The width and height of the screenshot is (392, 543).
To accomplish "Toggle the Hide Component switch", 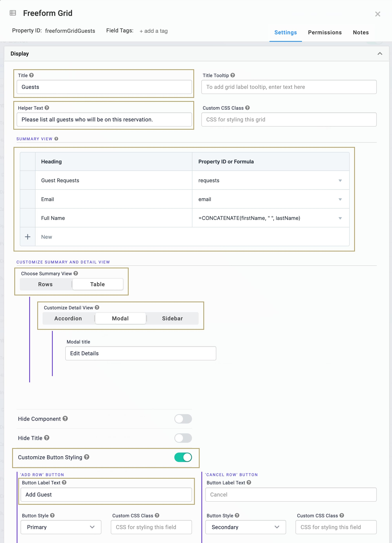I will (x=183, y=419).
